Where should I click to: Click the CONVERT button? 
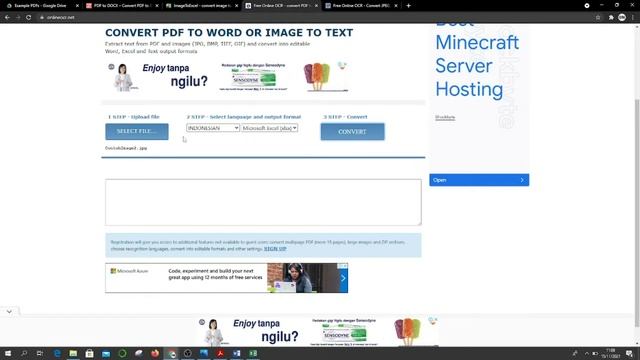pyautogui.click(x=352, y=132)
